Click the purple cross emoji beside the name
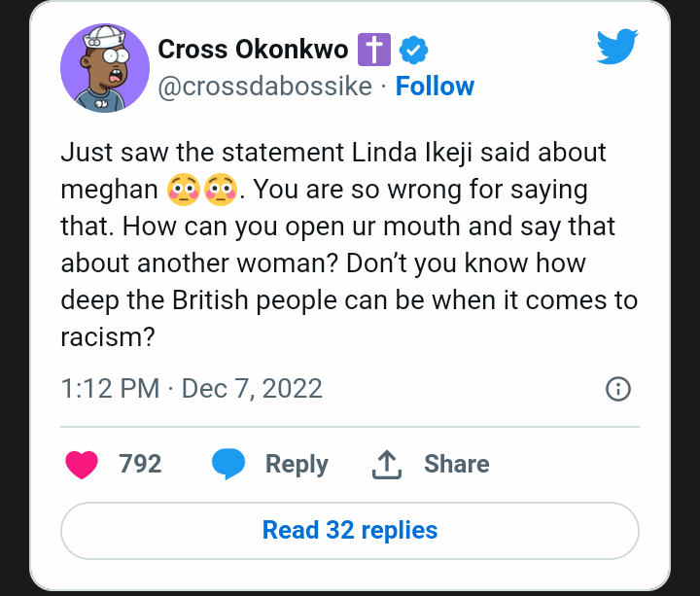The height and width of the screenshot is (596, 700). 372,49
